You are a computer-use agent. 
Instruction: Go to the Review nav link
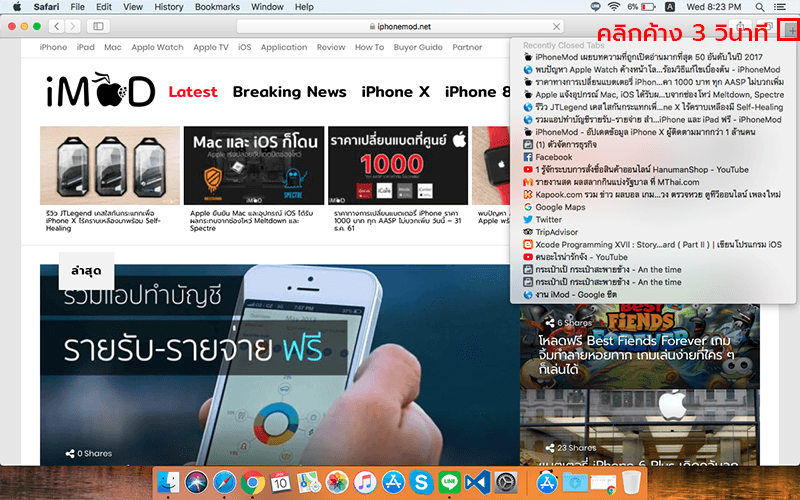coord(331,47)
